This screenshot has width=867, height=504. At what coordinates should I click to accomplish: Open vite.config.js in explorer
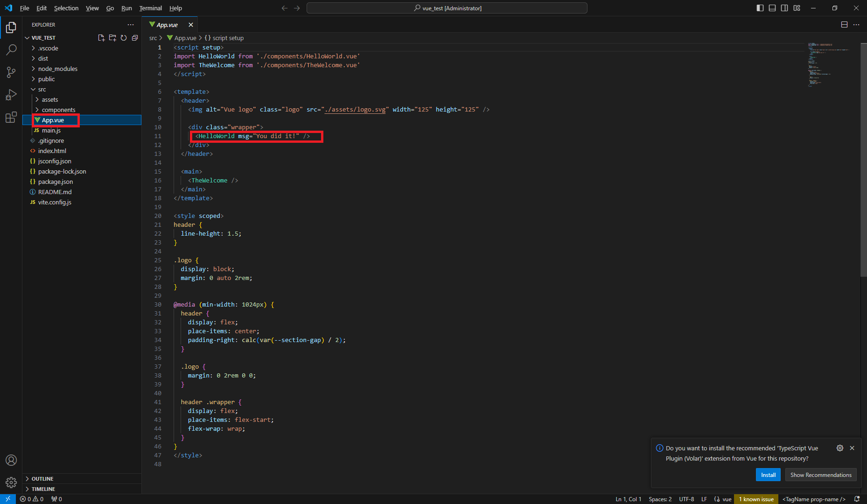[55, 202]
